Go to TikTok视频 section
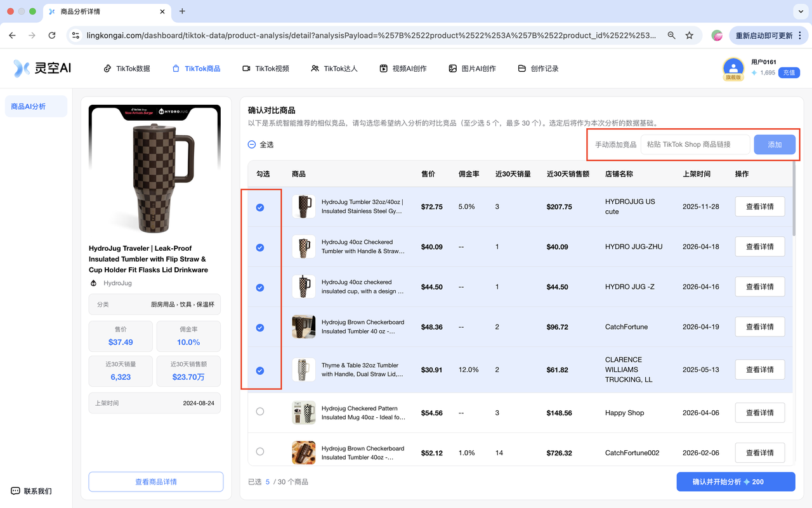Image resolution: width=812 pixels, height=508 pixels. tap(266, 69)
